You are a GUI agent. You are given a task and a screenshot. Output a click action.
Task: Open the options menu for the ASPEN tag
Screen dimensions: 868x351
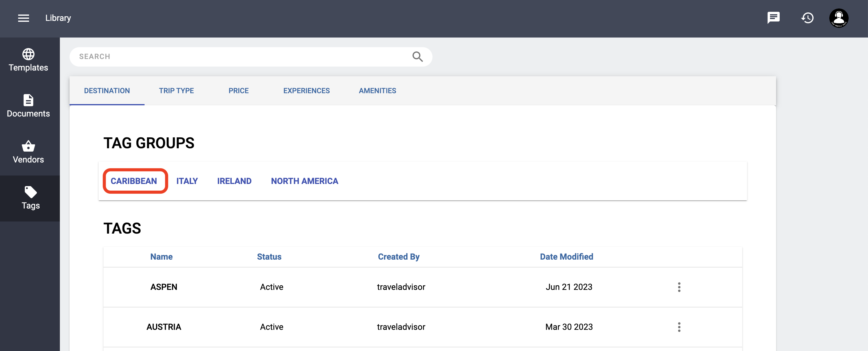679,287
